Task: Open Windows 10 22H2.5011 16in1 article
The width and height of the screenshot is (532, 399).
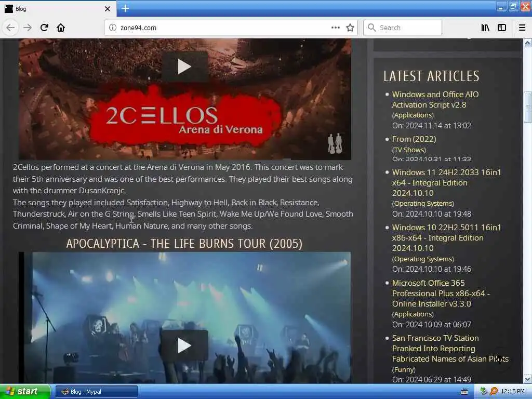Action: pos(446,237)
